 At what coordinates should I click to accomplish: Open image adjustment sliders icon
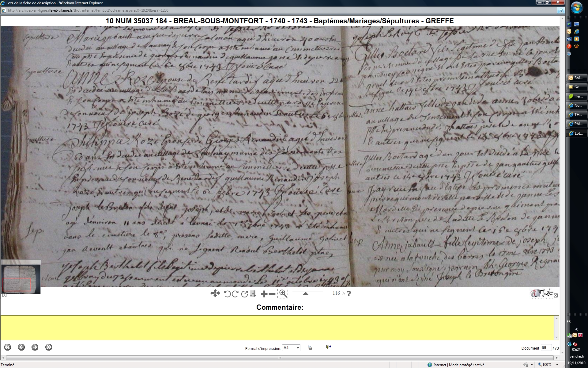253,294
